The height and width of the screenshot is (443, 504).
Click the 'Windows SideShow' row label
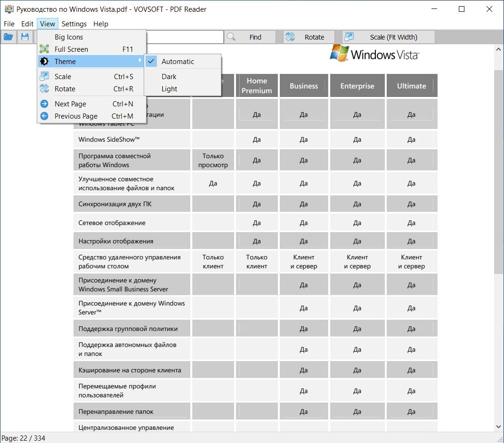pyautogui.click(x=109, y=139)
